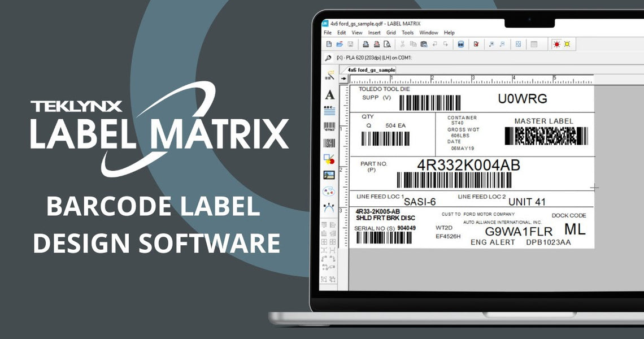Select the 'MASTER LABEL' heading text
Image resolution: width=644 pixels, height=339 pixels.
coord(543,121)
